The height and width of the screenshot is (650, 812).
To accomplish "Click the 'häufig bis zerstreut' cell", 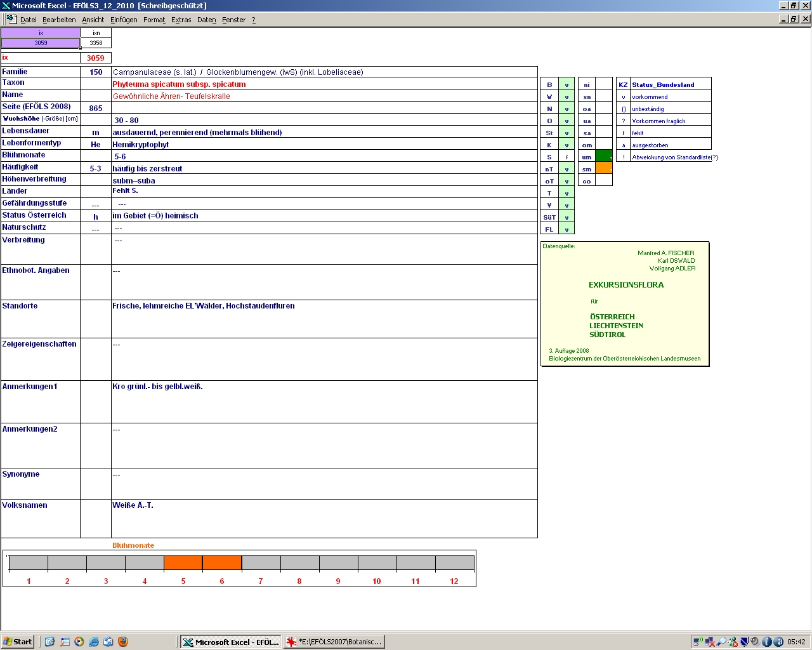I will [324, 168].
